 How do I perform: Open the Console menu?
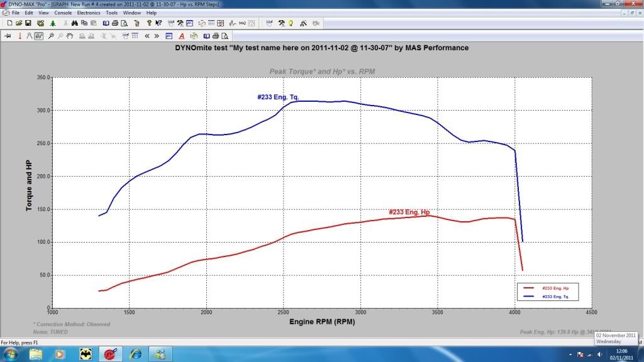pos(64,13)
